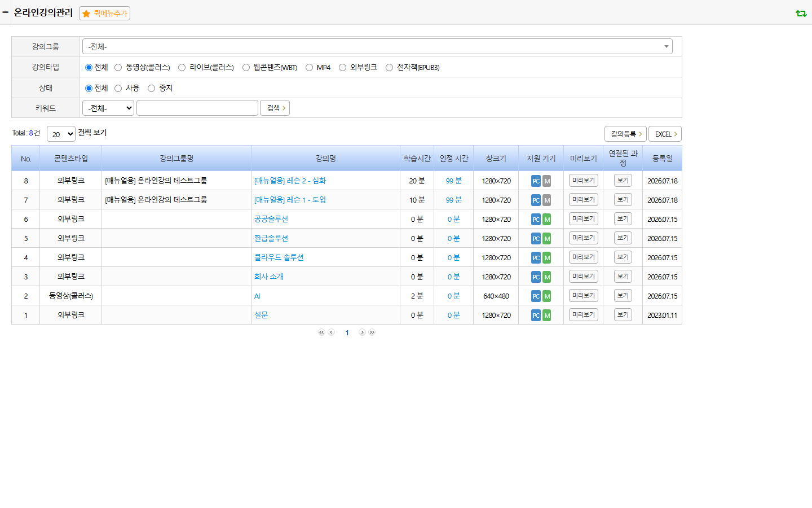The image size is (812, 508).
Task: Select 사용 status radio button
Action: [x=118, y=89]
